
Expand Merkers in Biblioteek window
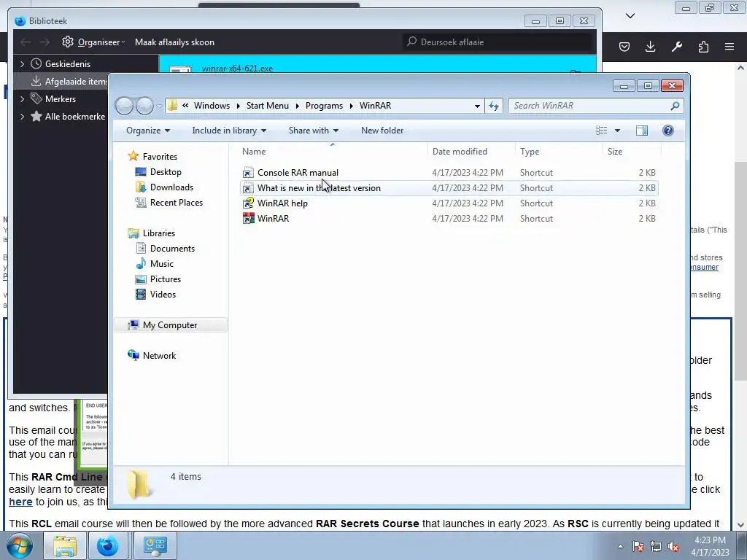tap(22, 98)
